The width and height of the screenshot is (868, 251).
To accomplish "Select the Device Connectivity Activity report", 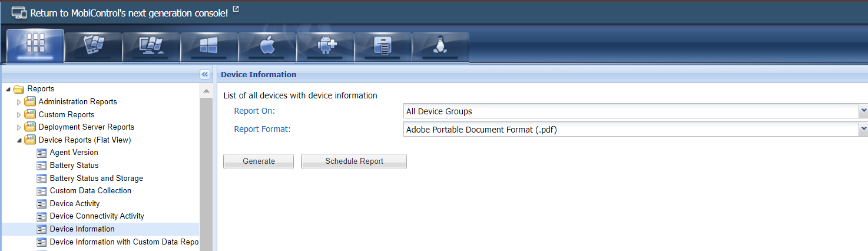I will [x=97, y=216].
